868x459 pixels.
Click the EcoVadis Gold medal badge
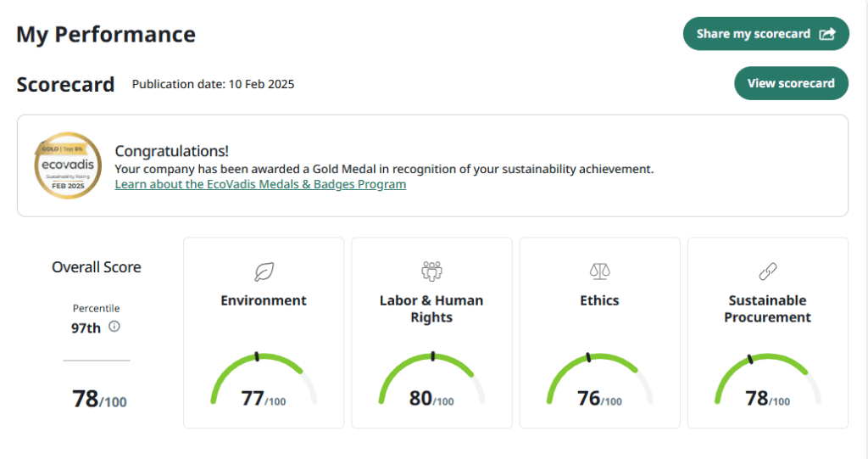[x=68, y=165]
